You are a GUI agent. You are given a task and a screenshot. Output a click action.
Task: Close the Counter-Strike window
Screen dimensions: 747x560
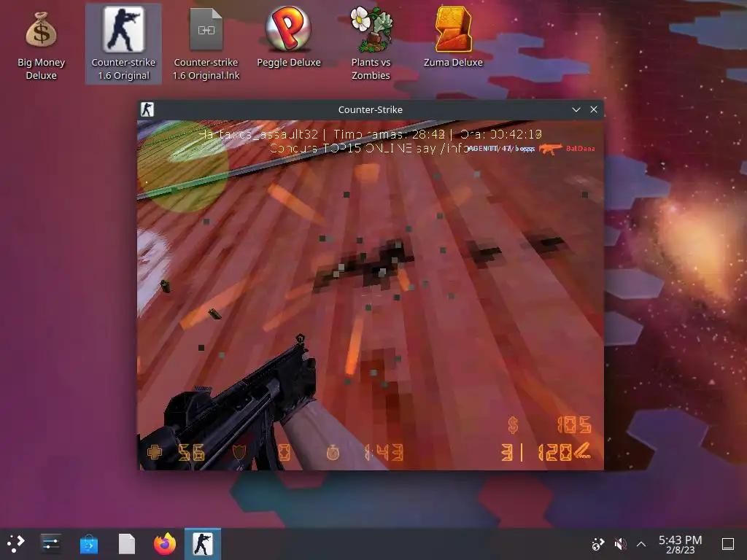(594, 109)
